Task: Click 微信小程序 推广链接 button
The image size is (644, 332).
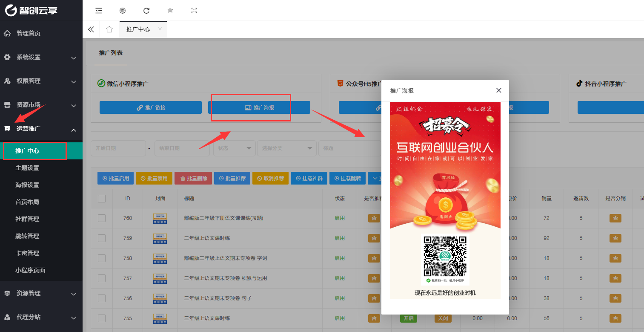Action: point(151,107)
